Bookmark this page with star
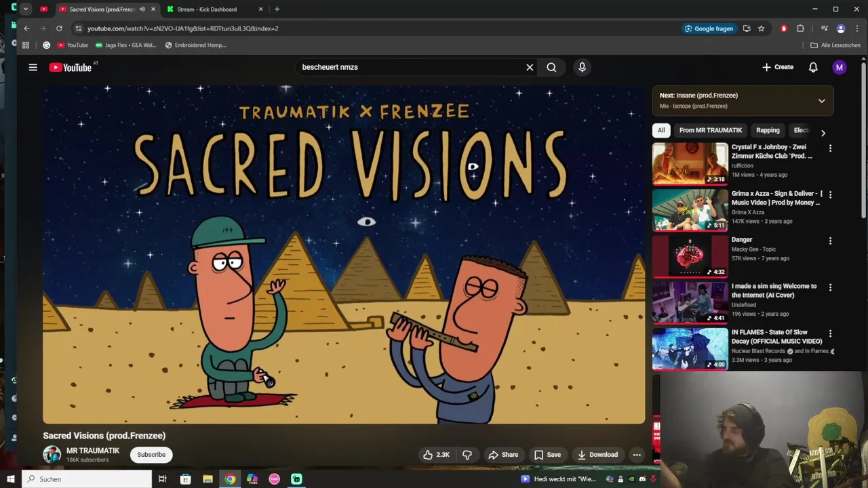 pos(761,28)
